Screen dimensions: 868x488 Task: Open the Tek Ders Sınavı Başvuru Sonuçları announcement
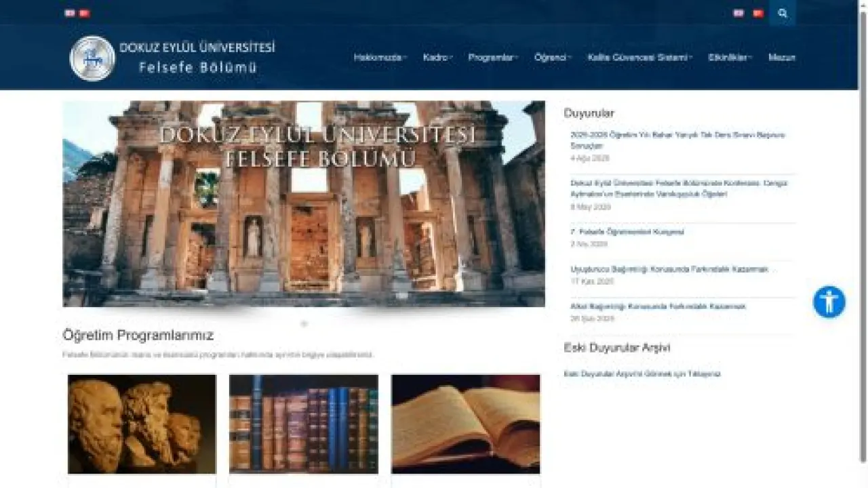677,140
